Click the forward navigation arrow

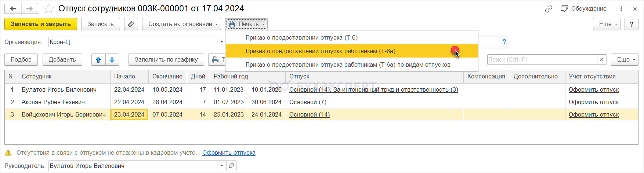[30, 9]
